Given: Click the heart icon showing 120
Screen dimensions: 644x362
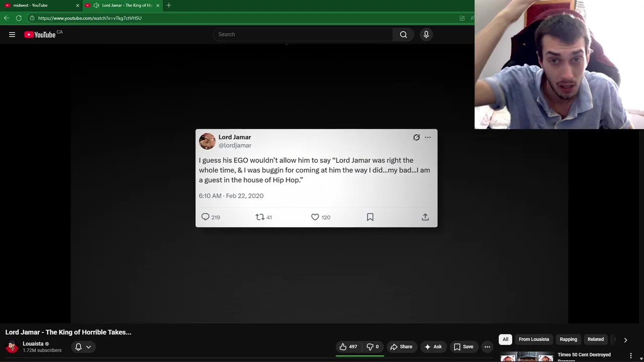Looking at the screenshot, I should click(x=315, y=217).
